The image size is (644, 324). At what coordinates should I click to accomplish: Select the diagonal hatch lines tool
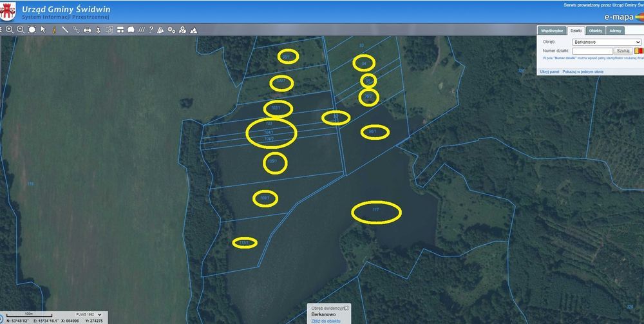click(x=141, y=30)
